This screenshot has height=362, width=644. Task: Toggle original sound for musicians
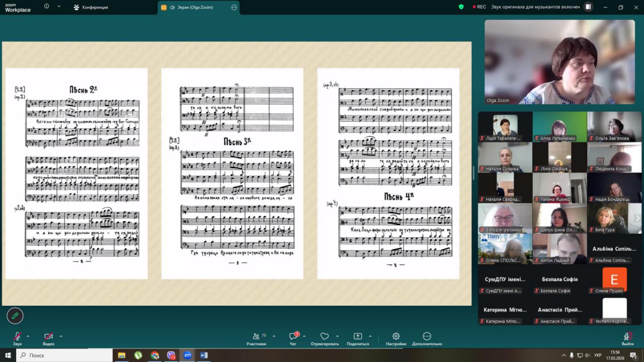pos(535,7)
